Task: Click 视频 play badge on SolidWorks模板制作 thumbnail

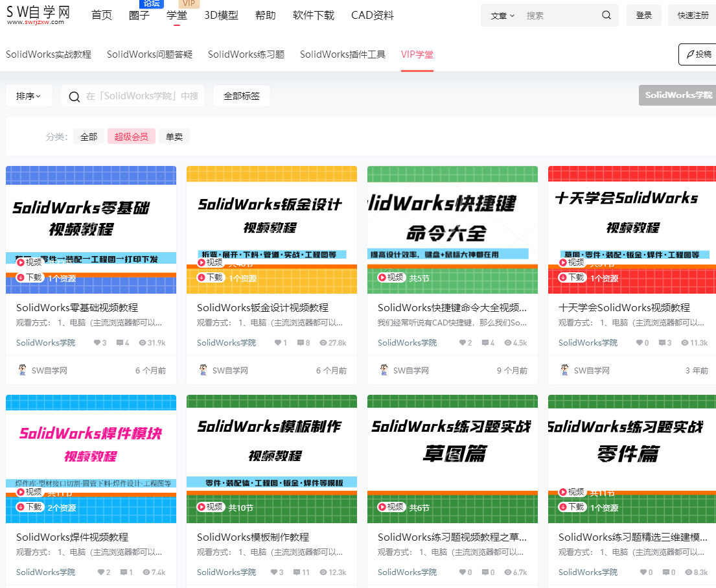Action: pos(210,507)
